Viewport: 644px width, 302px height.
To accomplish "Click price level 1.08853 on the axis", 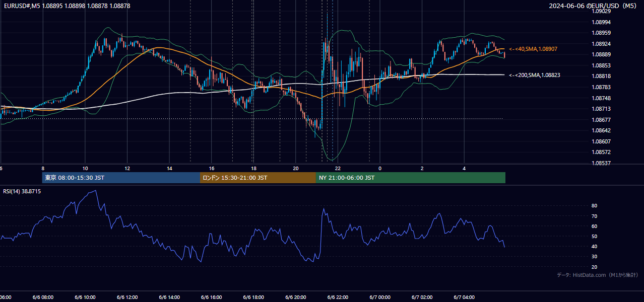I will pyautogui.click(x=602, y=65).
